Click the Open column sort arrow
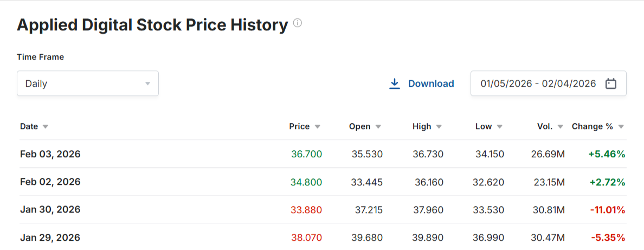Image resolution: width=644 pixels, height=250 pixels. pyautogui.click(x=378, y=127)
